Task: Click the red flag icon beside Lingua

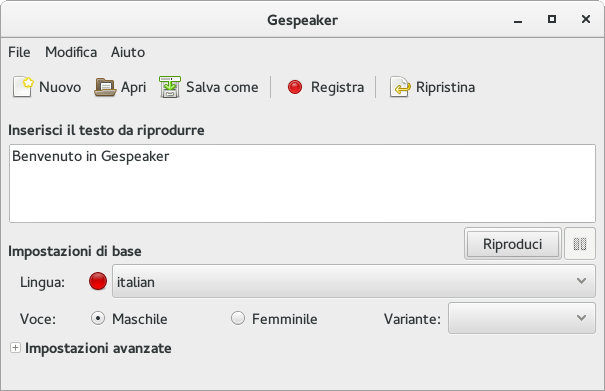Action: pyautogui.click(x=98, y=281)
